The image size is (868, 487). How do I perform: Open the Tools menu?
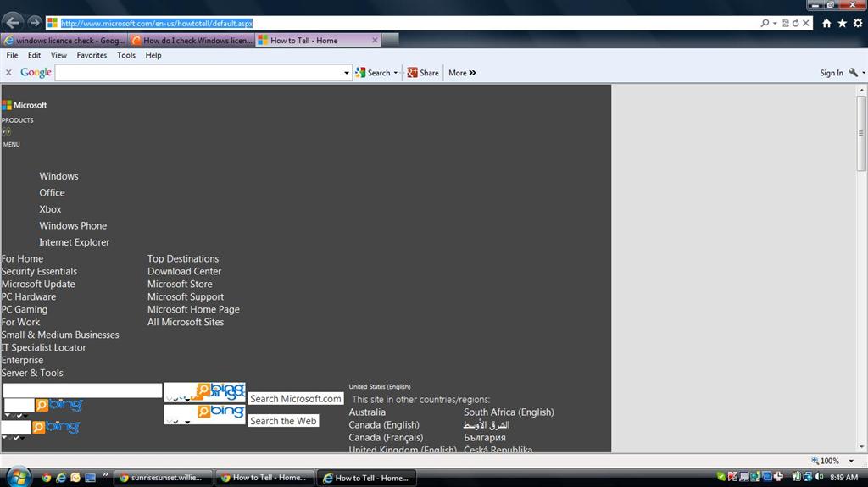[126, 55]
